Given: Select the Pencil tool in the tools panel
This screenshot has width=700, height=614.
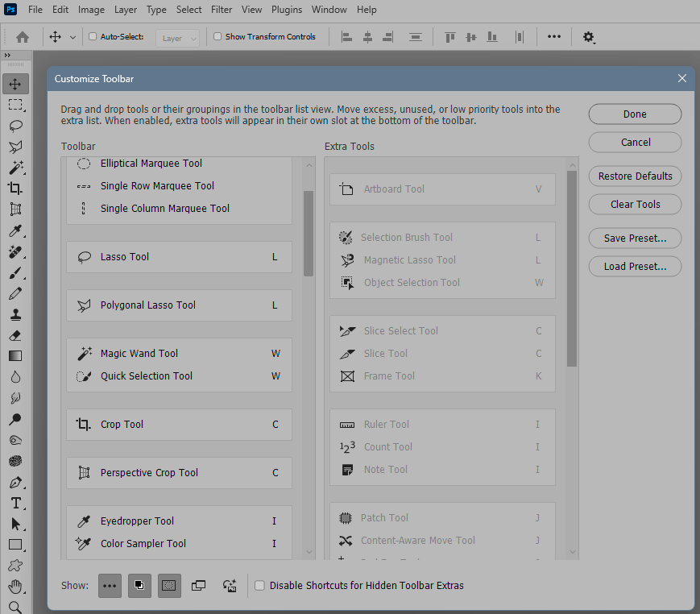Looking at the screenshot, I should (x=15, y=293).
